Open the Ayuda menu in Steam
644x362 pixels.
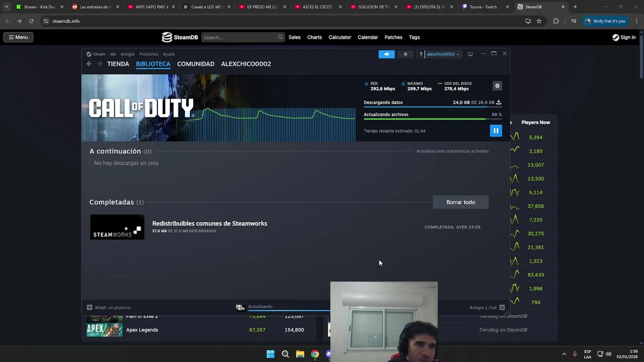click(x=169, y=54)
